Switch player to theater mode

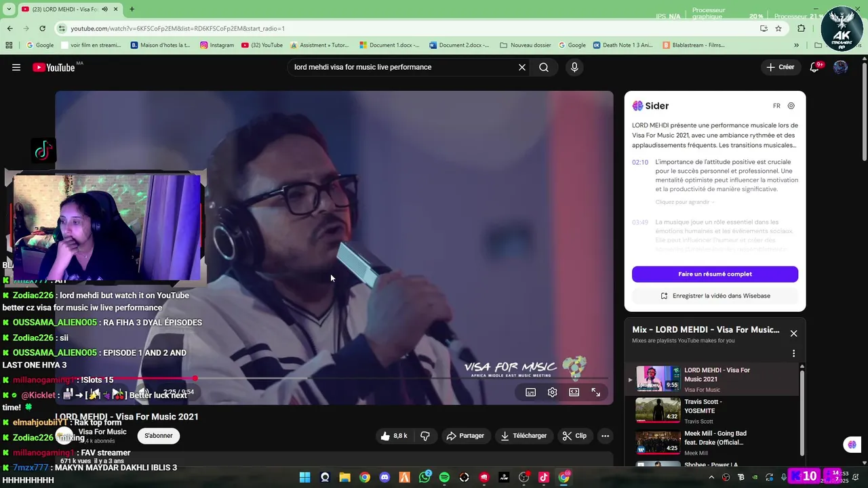tap(574, 392)
